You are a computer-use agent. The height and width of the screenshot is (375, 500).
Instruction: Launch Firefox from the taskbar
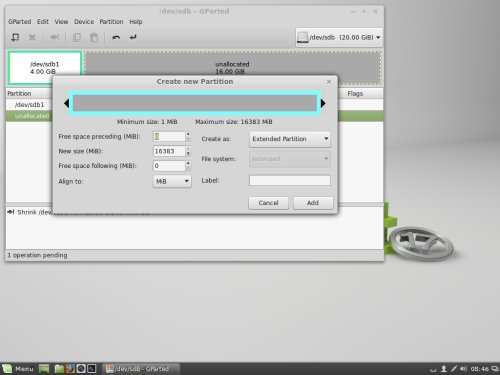(x=70, y=369)
